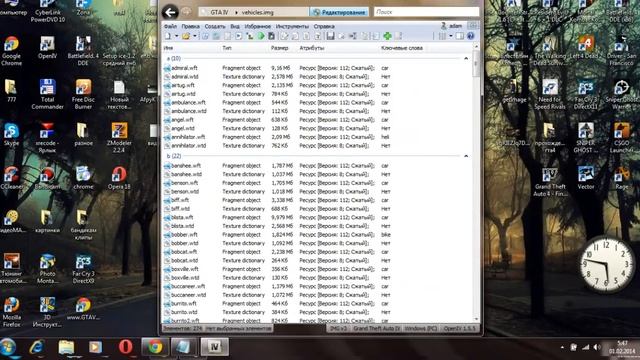Open the Инструменты menu

(x=292, y=26)
